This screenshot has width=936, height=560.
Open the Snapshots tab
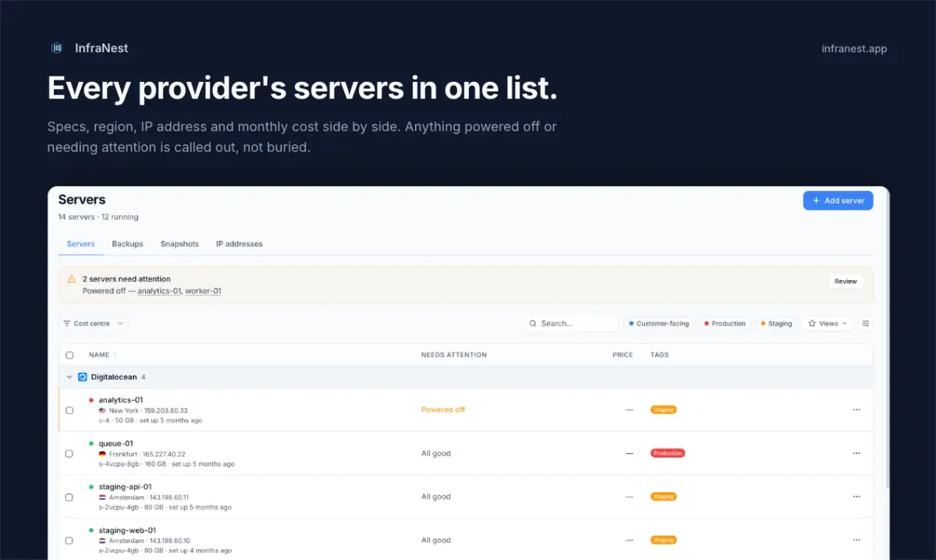point(179,244)
